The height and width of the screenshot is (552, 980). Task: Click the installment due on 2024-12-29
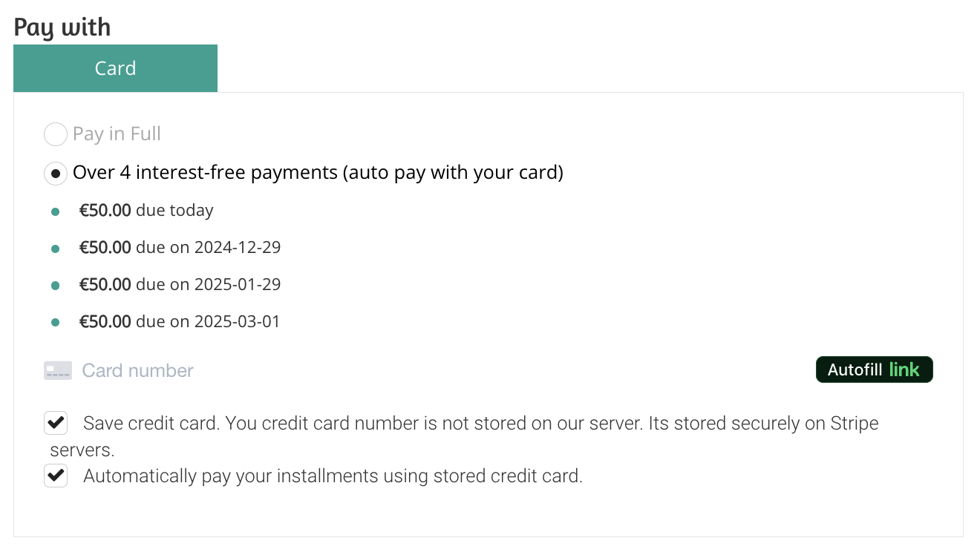180,248
